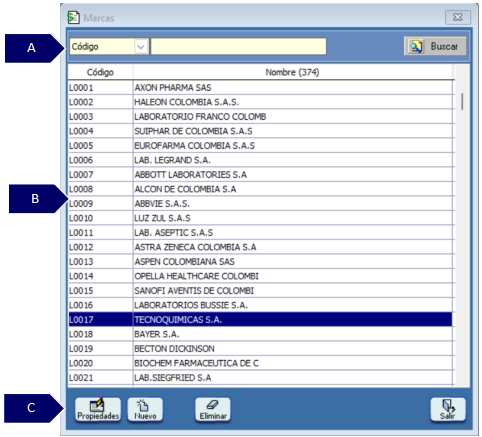This screenshot has width=482, height=437.
Task: Create a new brand with Nuevo
Action: (145, 410)
